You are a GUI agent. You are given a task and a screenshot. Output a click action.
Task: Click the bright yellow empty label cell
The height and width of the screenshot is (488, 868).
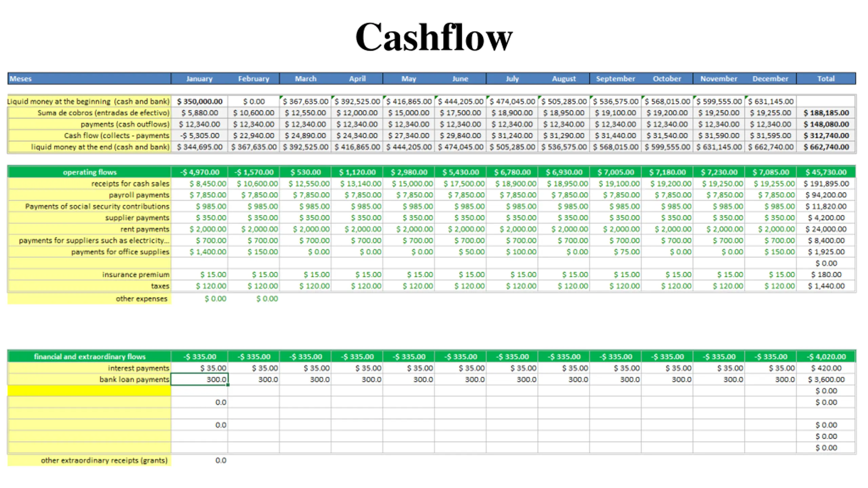tap(89, 391)
